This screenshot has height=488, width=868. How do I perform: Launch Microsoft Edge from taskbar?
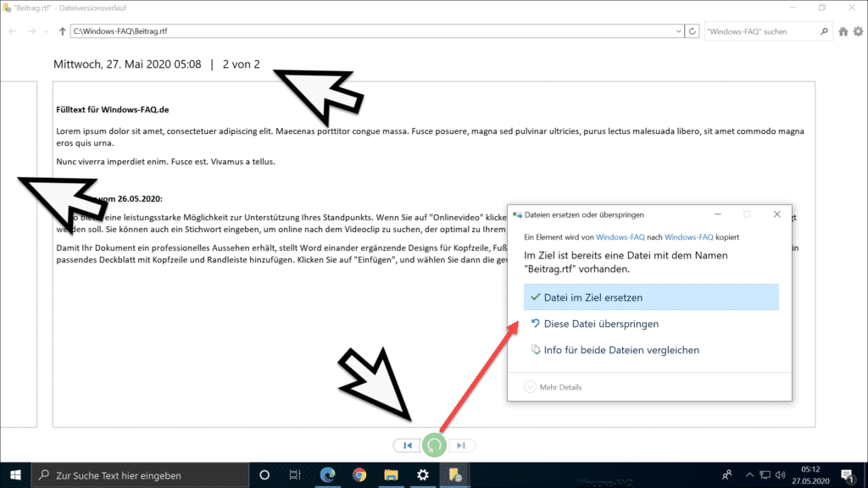[x=328, y=475]
